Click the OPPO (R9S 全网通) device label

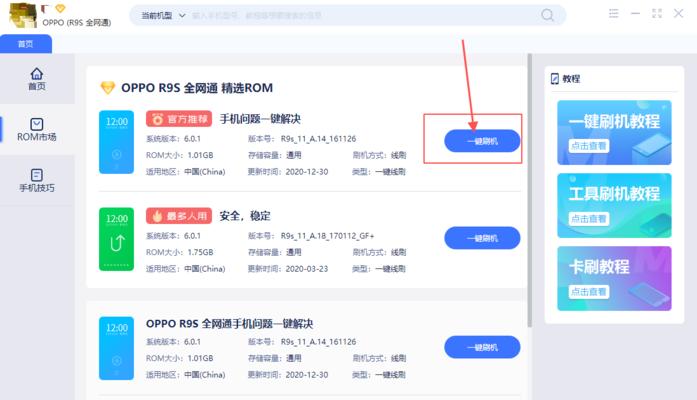[77, 22]
